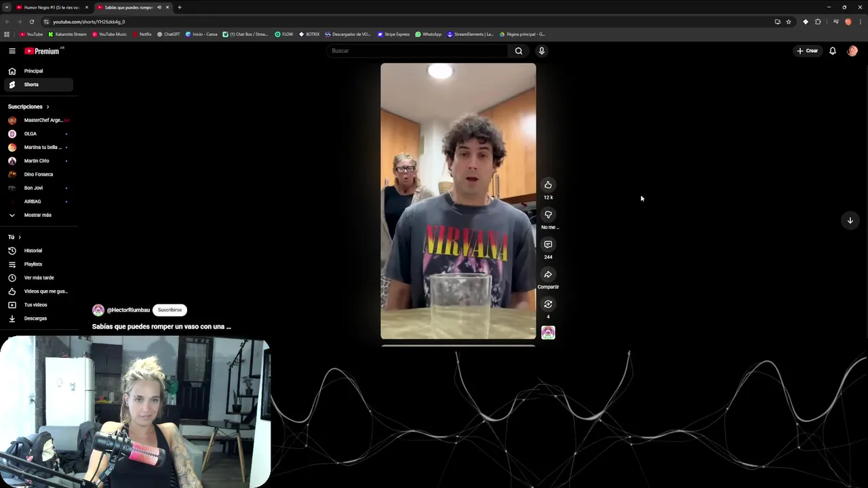868x488 pixels.
Task: Click the Buscar search field
Action: point(417,51)
